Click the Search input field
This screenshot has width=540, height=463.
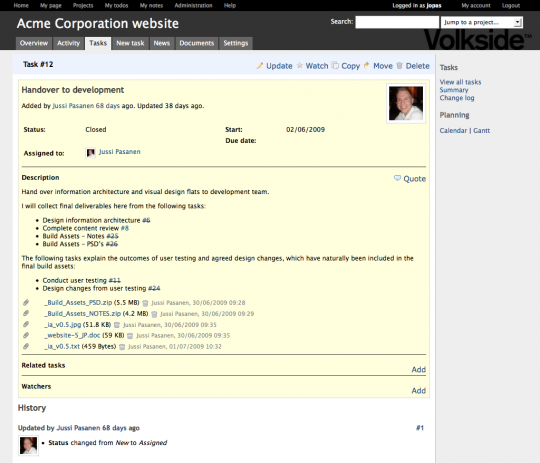tap(397, 22)
